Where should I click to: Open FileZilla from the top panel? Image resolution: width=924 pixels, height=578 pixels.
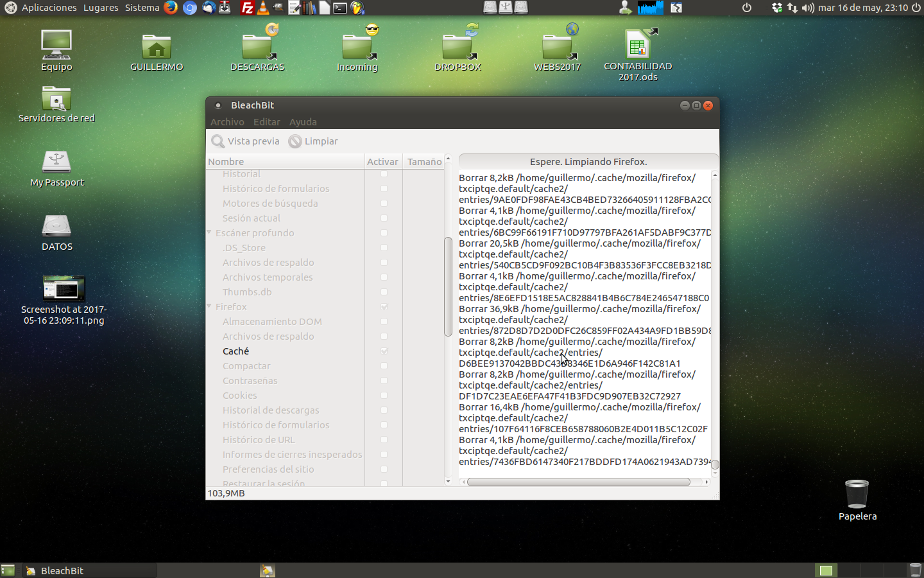click(247, 8)
